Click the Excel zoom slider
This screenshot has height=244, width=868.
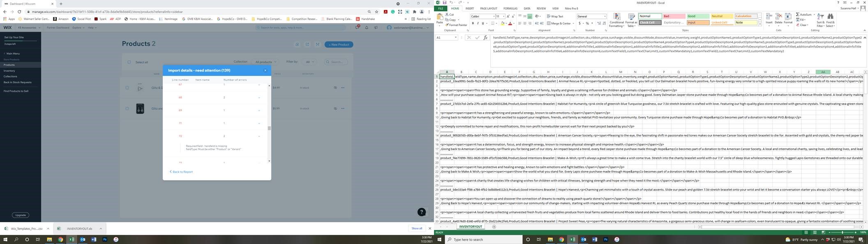843,232
